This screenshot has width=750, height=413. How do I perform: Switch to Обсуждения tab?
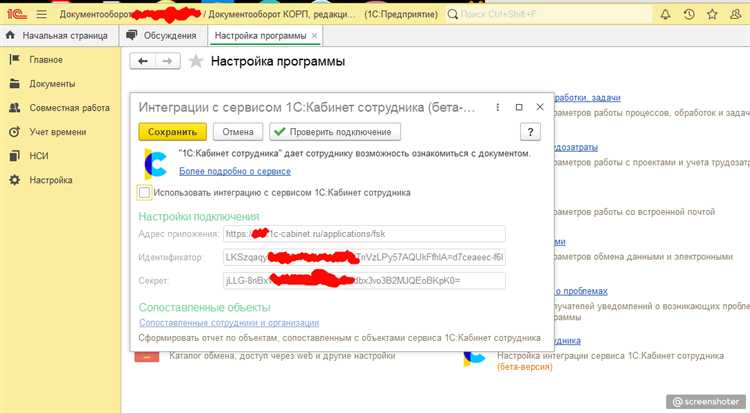(162, 36)
